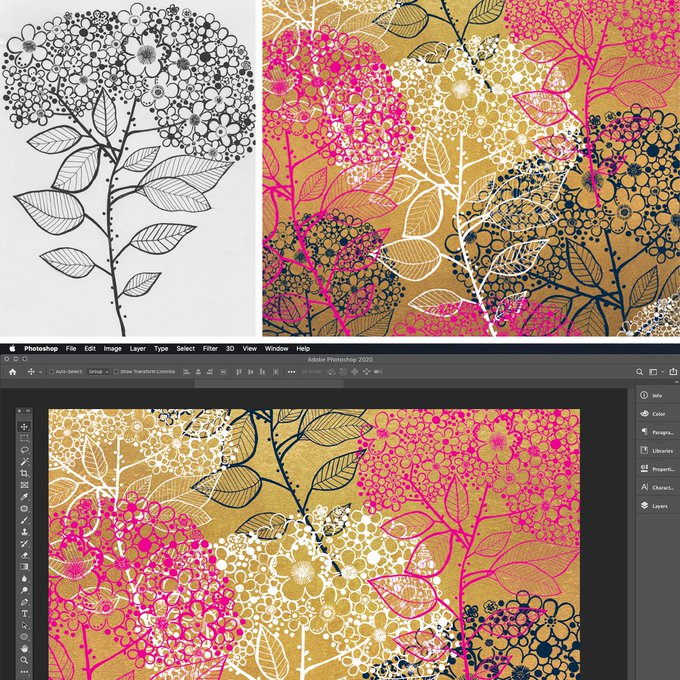Expand the tools panel to two columns
Image resolution: width=680 pixels, height=680 pixels.
tap(28, 411)
